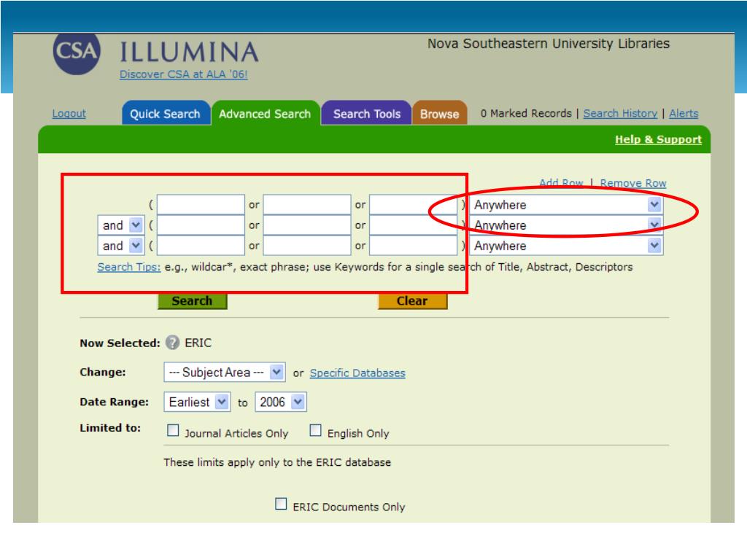Click the first search term box in row one
747x560 pixels.
point(201,205)
